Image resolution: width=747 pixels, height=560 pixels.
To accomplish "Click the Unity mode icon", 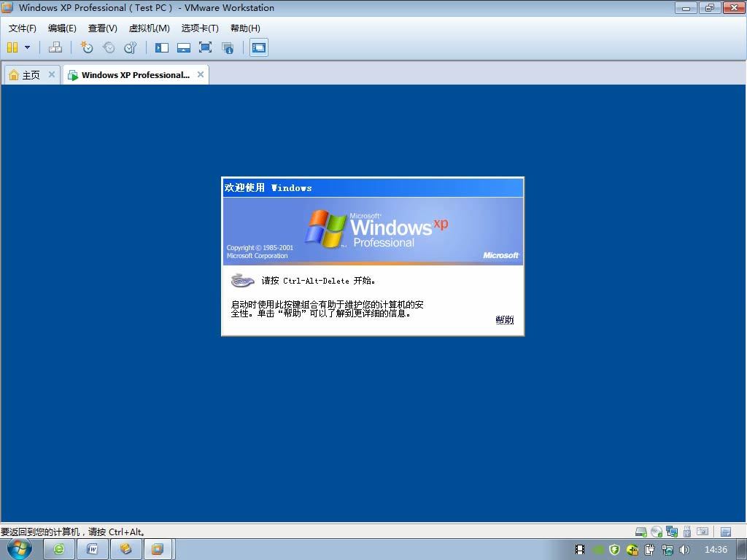I will pos(228,47).
